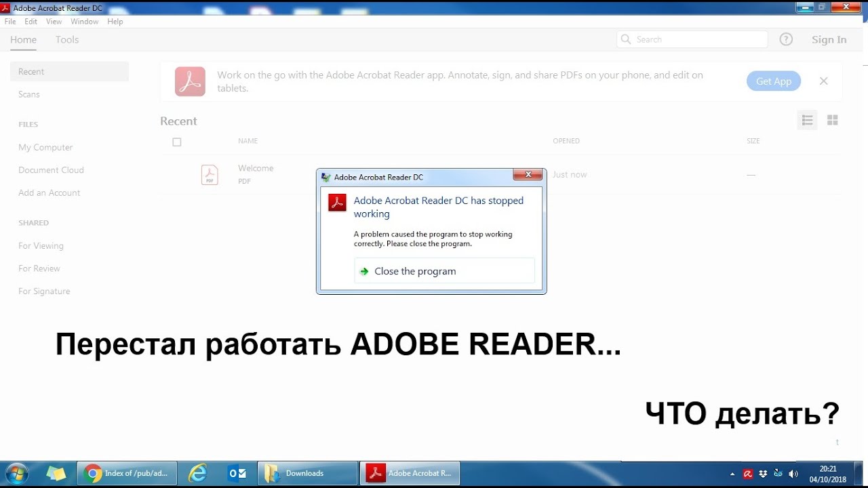Viewport: 868px width, 488px height.
Task: Click the Adobe Acrobat Reader taskbar button
Action: coord(410,473)
